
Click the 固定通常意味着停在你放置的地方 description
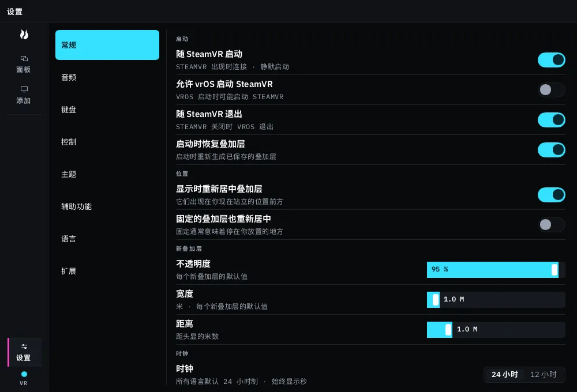230,232
